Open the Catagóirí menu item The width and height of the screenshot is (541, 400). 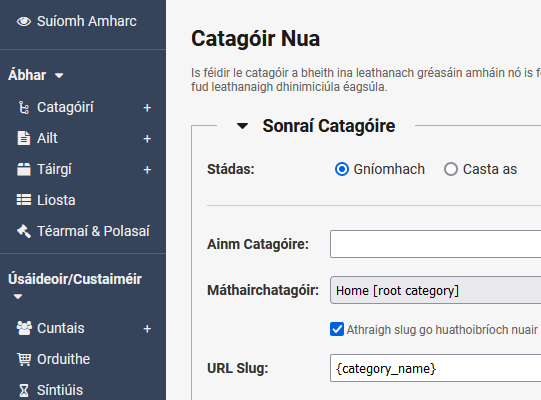(65, 107)
